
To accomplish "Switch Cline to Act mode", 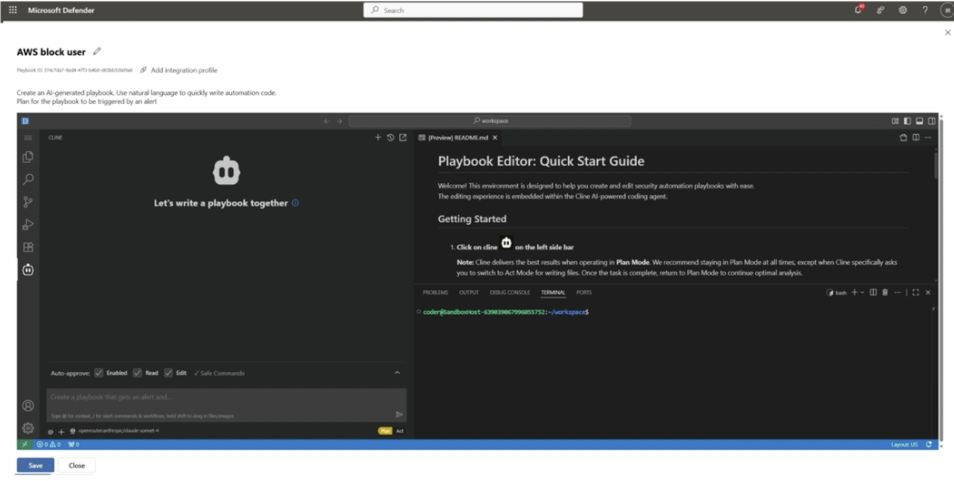I will pyautogui.click(x=400, y=431).
